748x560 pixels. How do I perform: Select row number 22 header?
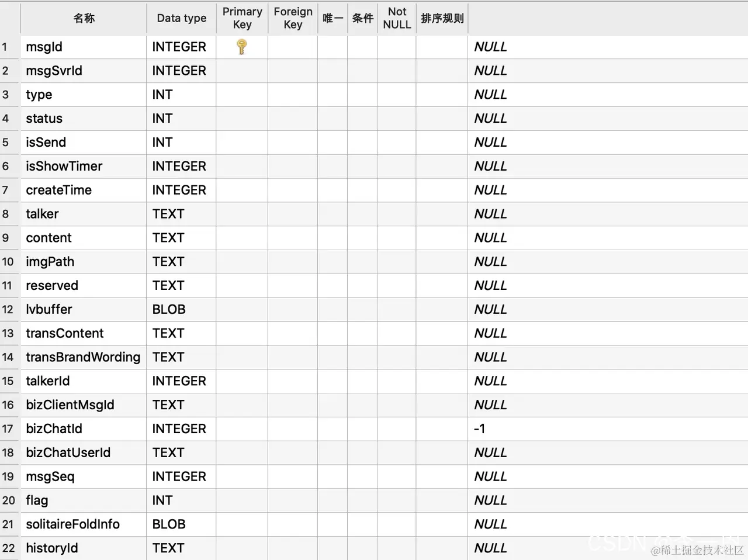[x=10, y=548]
